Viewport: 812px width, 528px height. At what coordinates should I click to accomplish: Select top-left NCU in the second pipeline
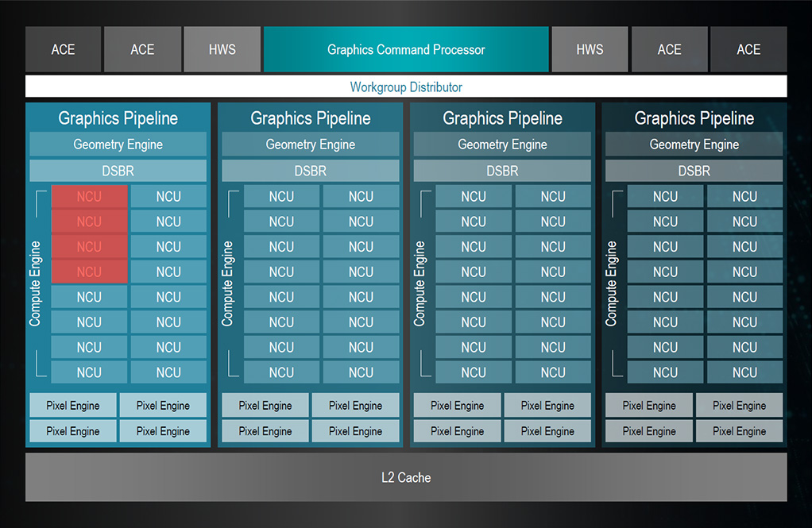click(x=282, y=197)
